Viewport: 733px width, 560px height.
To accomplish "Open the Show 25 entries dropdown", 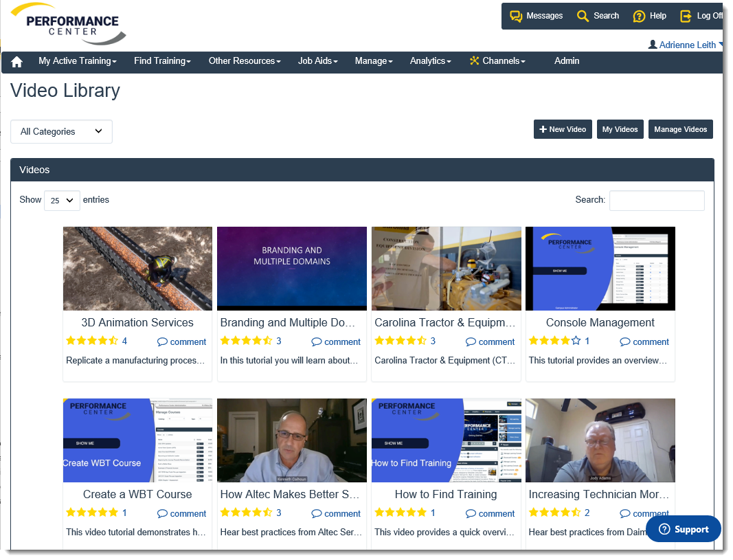I will (62, 200).
